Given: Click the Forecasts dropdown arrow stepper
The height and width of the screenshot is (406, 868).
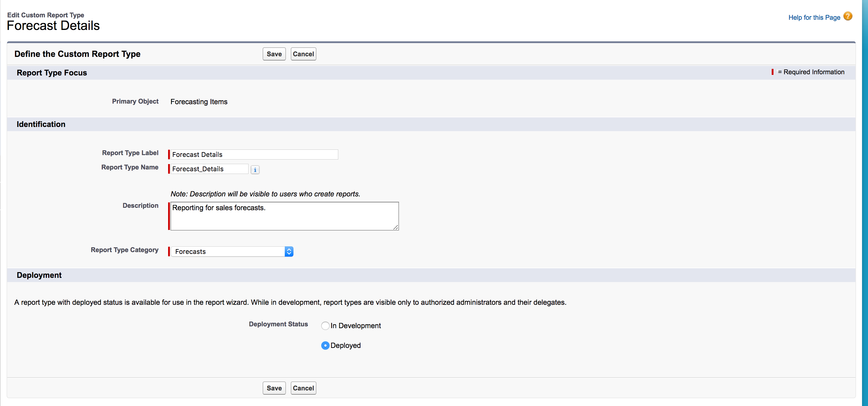Looking at the screenshot, I should [289, 252].
